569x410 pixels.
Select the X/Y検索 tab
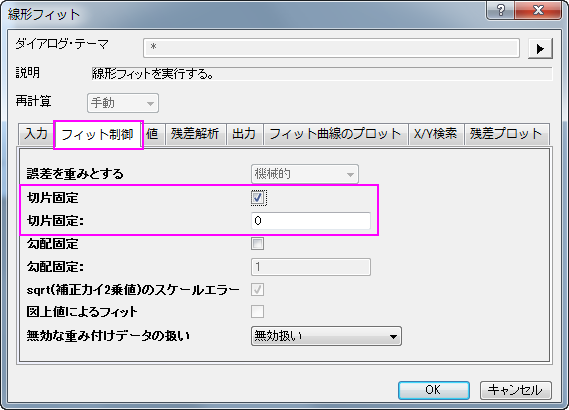pos(436,134)
